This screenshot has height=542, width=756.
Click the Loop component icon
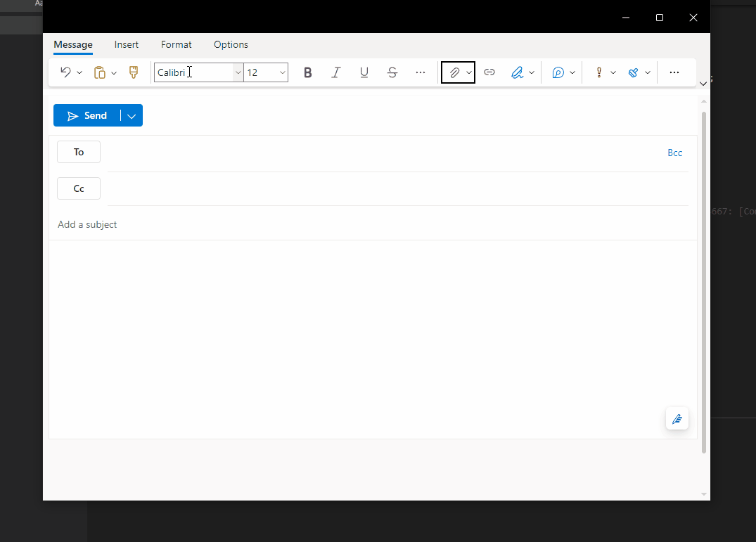click(558, 72)
